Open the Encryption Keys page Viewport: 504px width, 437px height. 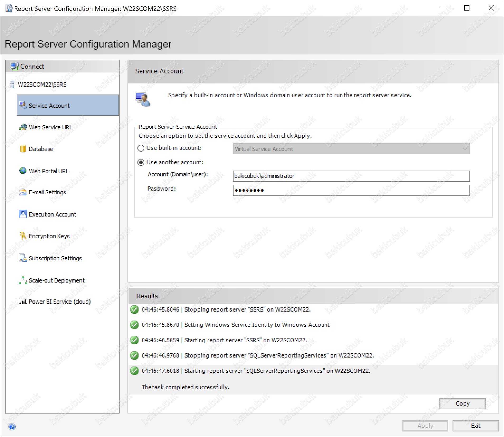click(x=49, y=236)
